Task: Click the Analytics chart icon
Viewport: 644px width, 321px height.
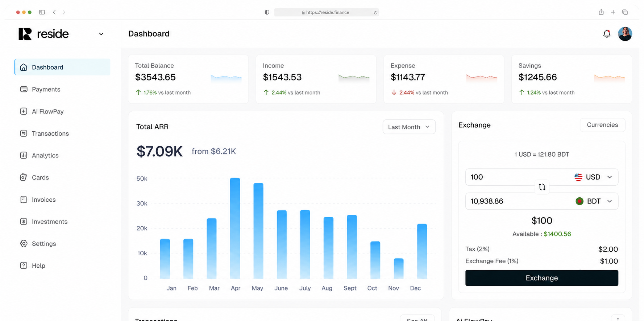Action: pos(24,155)
